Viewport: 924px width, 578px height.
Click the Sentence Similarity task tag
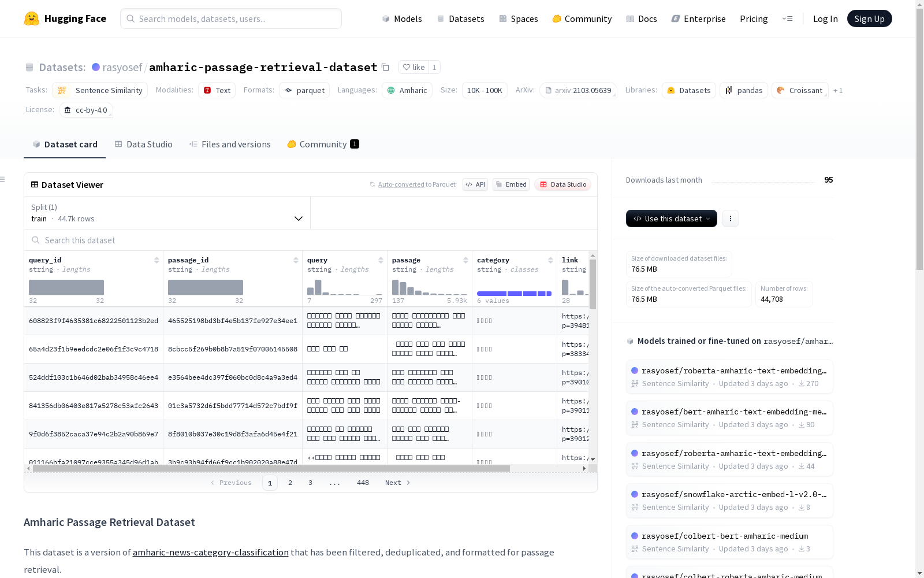(100, 90)
